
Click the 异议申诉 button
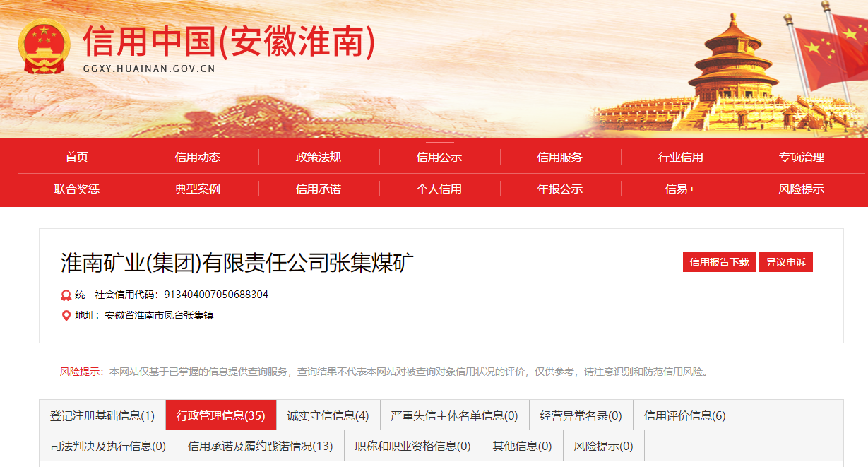tap(786, 262)
